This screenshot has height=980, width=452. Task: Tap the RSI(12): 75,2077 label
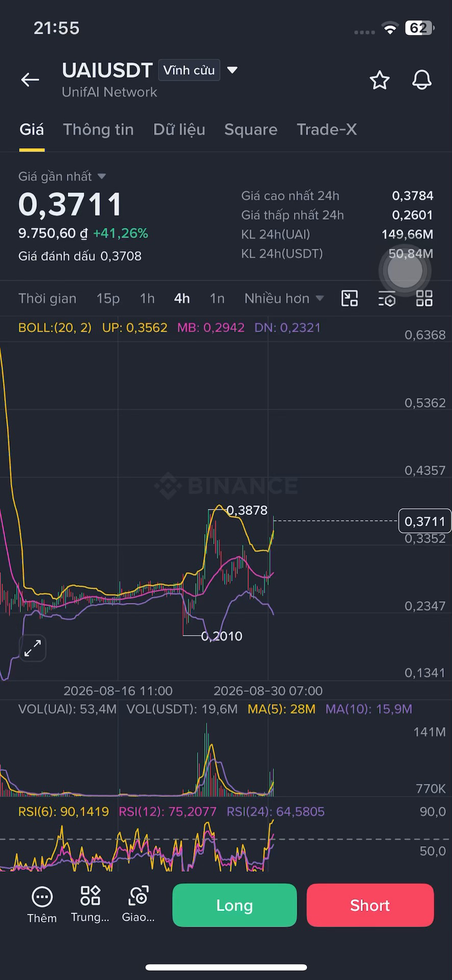[167, 812]
